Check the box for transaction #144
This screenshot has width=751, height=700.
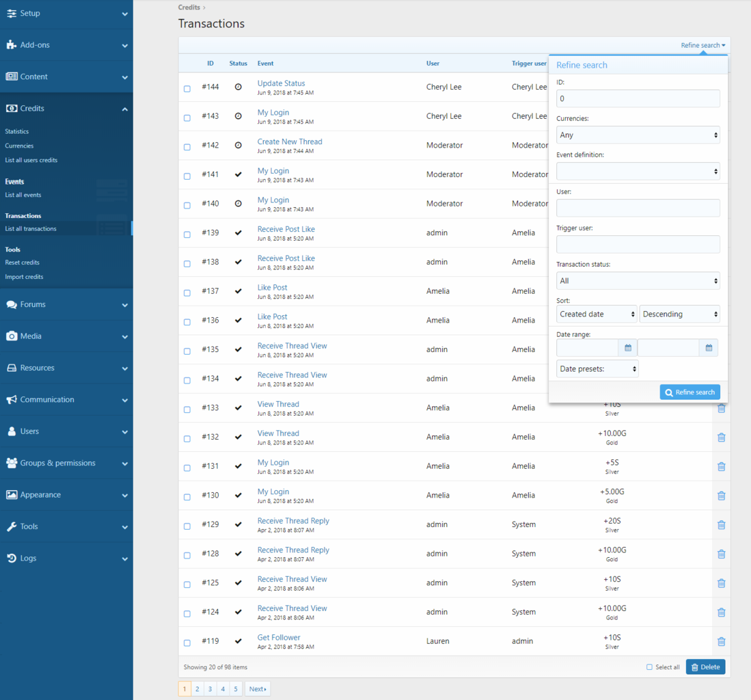pos(187,89)
